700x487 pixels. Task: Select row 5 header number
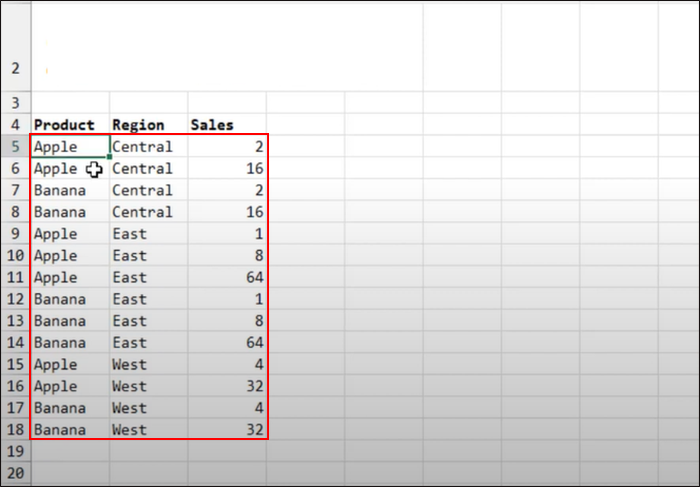pos(15,147)
